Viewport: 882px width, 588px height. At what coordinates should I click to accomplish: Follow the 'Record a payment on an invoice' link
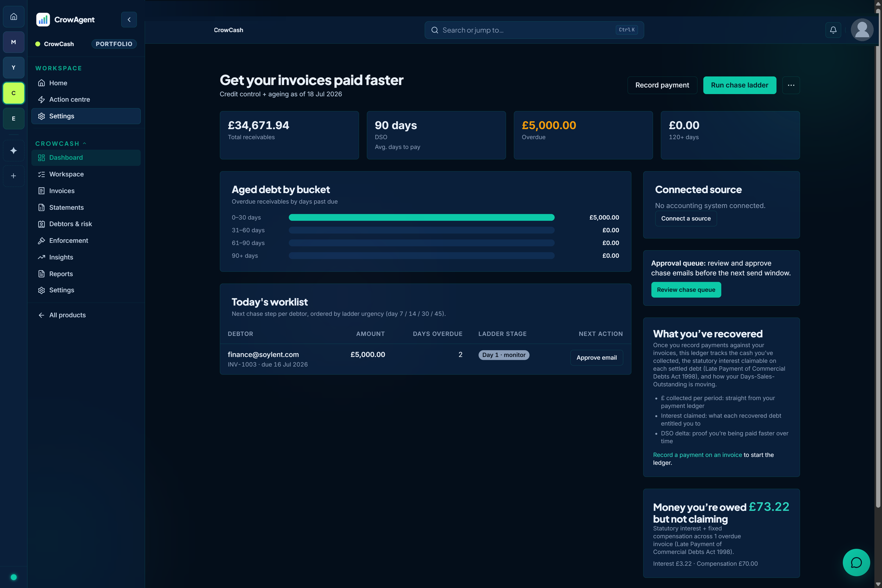pos(698,455)
